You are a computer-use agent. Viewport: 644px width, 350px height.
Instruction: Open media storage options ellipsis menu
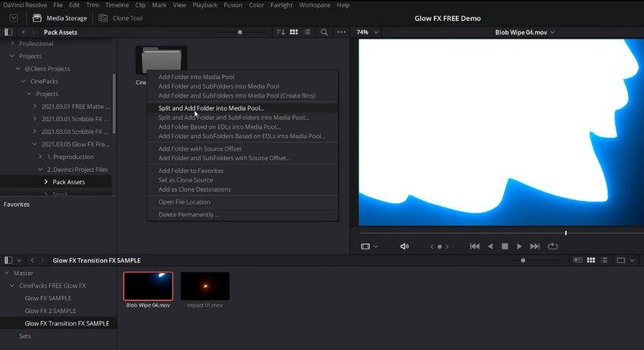click(341, 32)
